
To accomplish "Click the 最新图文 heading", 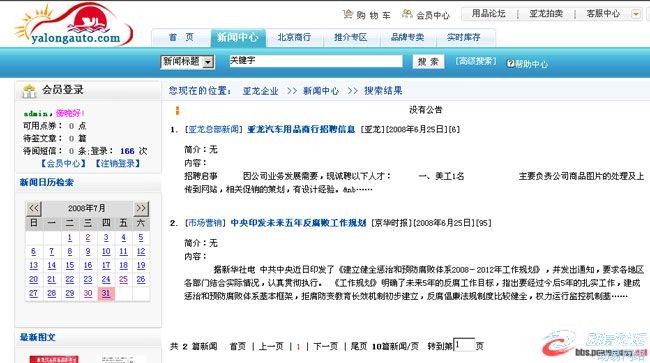I will (x=38, y=337).
